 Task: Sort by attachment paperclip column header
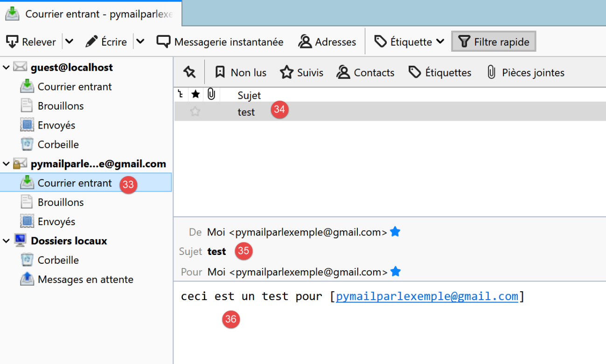point(211,95)
